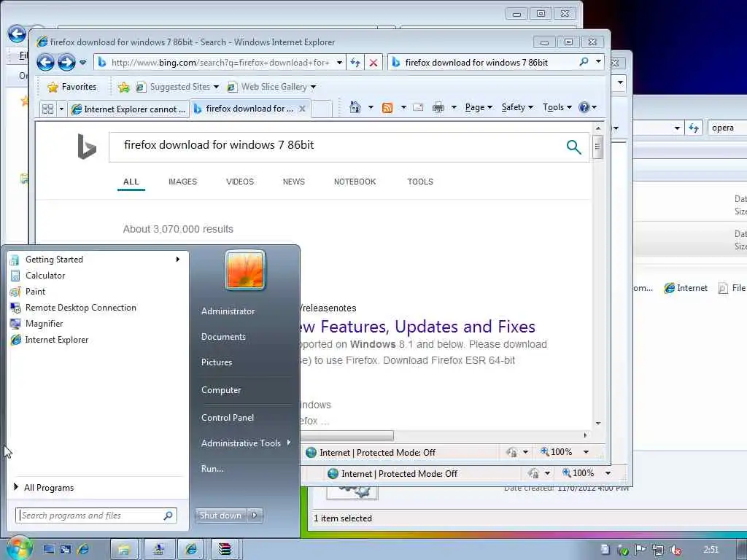Open Bing TOOLS option
747x560 pixels.
(420, 182)
